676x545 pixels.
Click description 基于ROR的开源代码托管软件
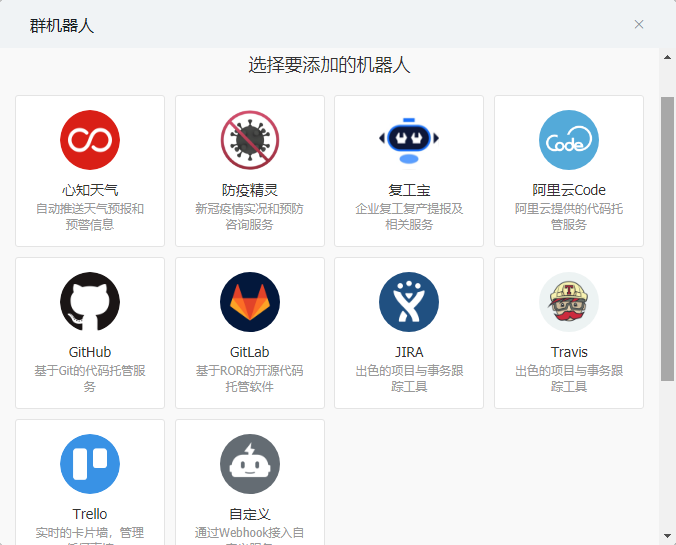[x=250, y=379]
